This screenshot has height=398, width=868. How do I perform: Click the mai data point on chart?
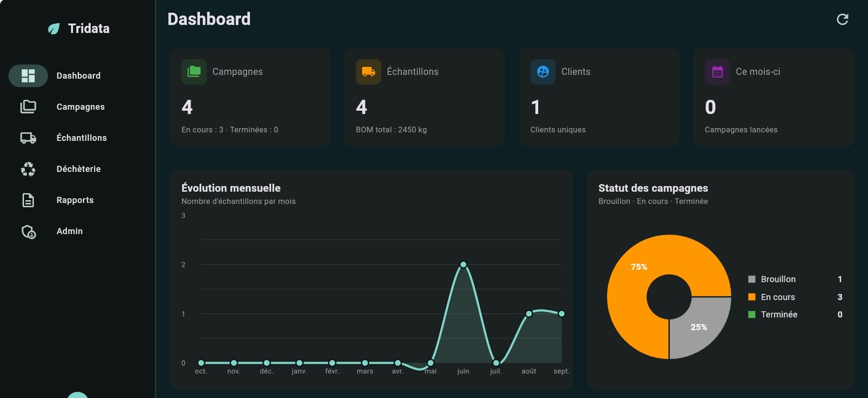click(430, 363)
